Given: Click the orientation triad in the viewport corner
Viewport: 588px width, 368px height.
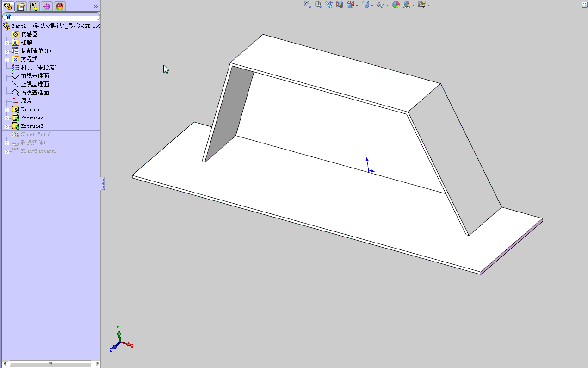Looking at the screenshot, I should coord(121,339).
